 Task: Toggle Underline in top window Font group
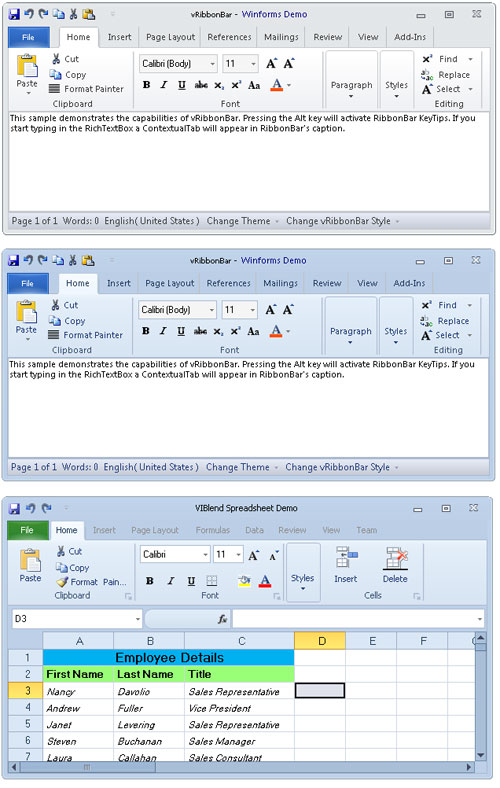182,85
